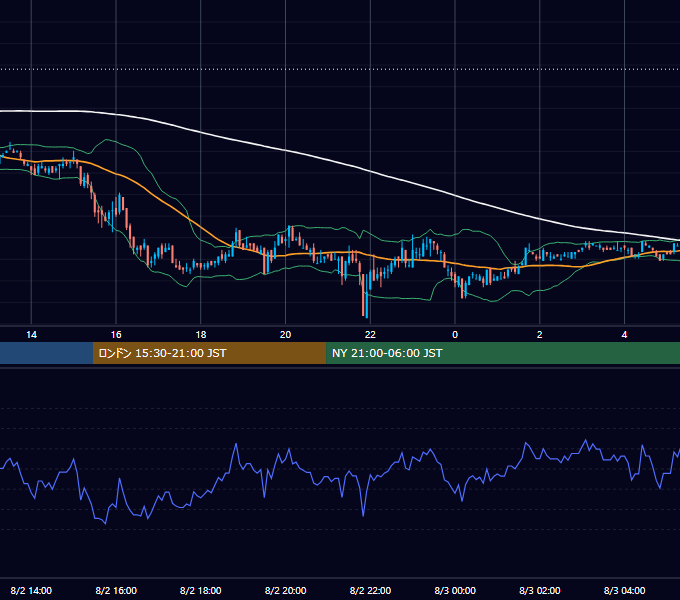The height and width of the screenshot is (600, 680).
Task: Click the 8/3 00:00 time label
Action: tap(455, 590)
